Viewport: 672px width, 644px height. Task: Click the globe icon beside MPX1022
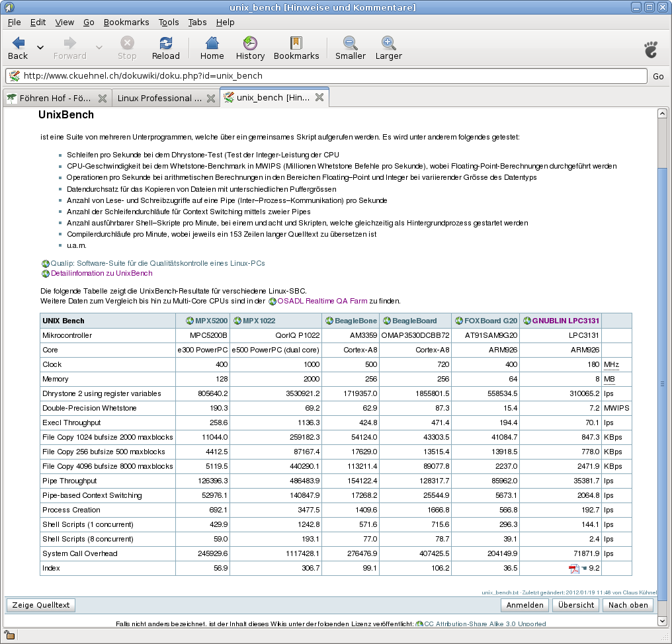(x=237, y=321)
